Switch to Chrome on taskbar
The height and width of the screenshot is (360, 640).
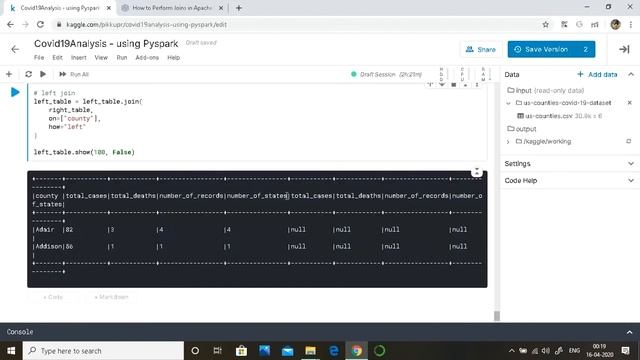tap(357, 351)
